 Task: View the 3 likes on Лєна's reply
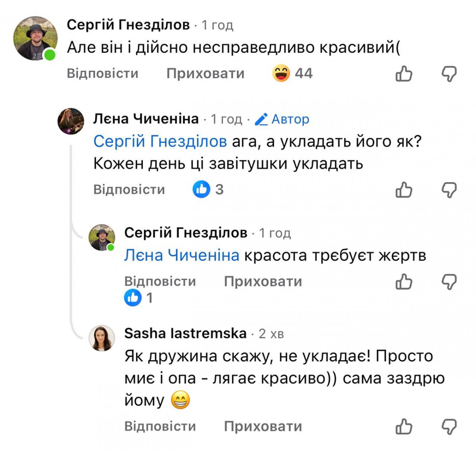208,189
